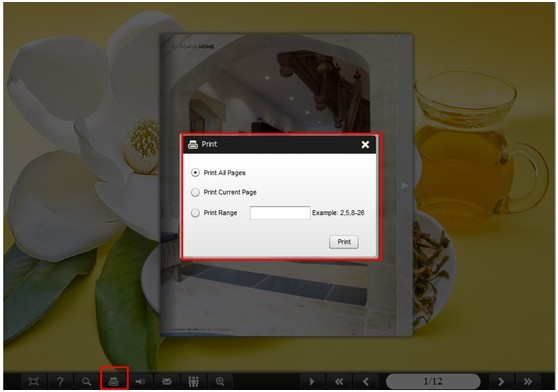Viewport: 558px width, 392px height.
Task: Click the 1/12 page number field
Action: 433,381
